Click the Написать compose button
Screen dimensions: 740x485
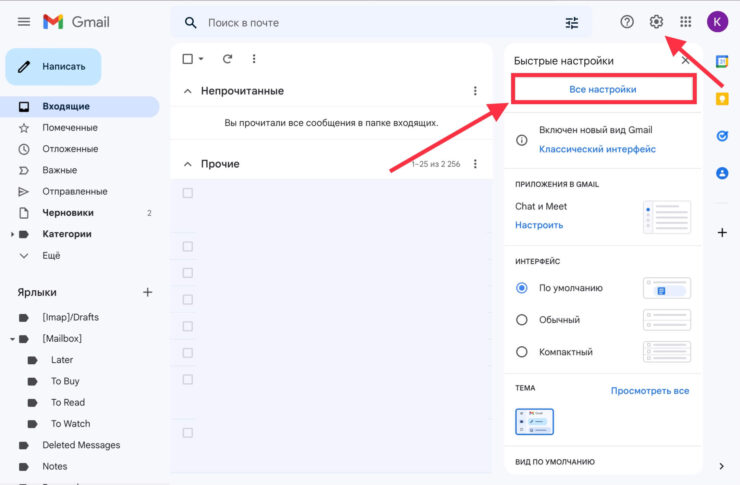point(53,67)
